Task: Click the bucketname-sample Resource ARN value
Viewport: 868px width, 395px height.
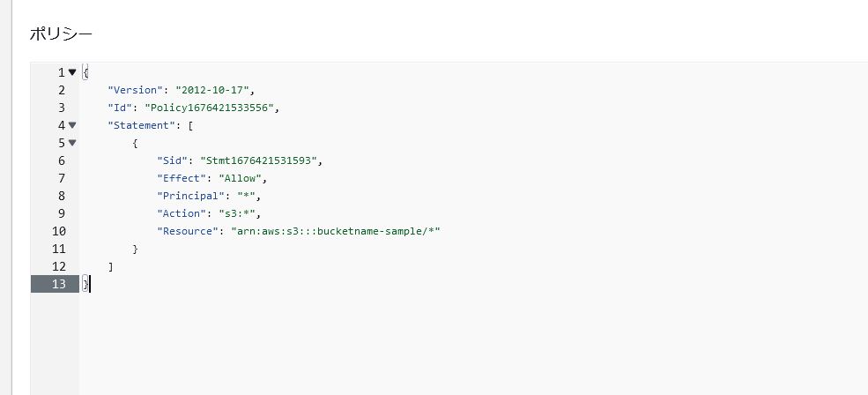Action: [x=336, y=231]
